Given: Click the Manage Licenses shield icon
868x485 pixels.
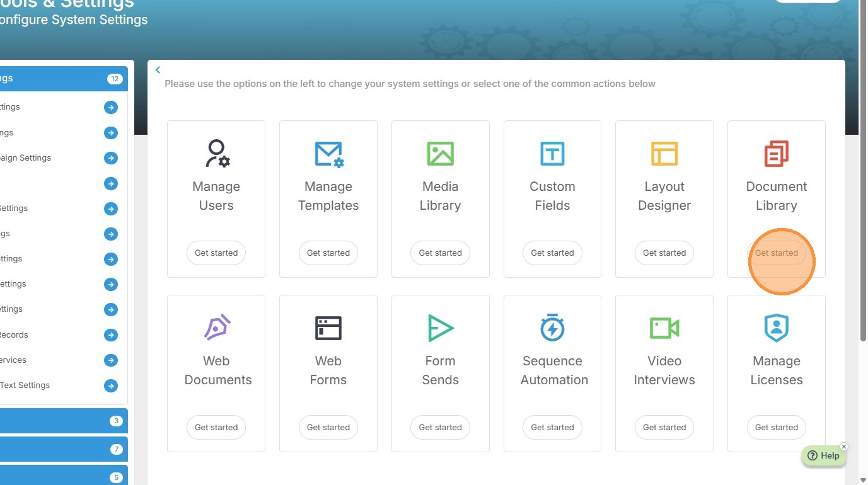Looking at the screenshot, I should pyautogui.click(x=776, y=328).
